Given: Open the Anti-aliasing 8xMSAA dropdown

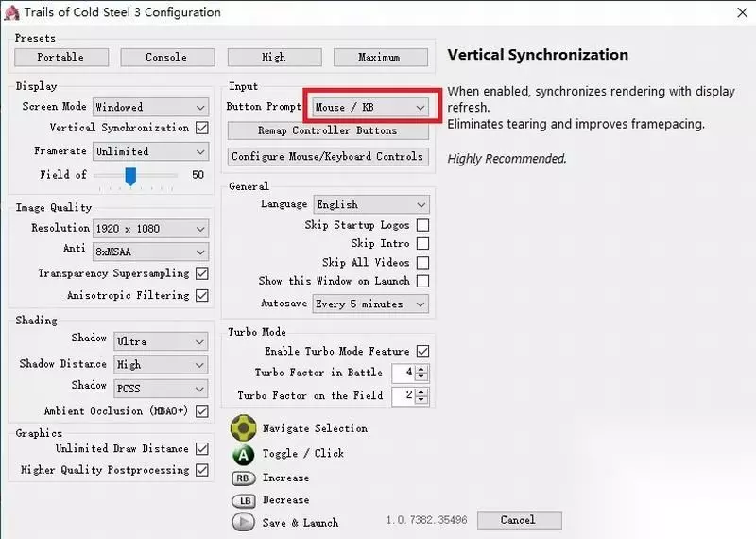Looking at the screenshot, I should coord(150,252).
